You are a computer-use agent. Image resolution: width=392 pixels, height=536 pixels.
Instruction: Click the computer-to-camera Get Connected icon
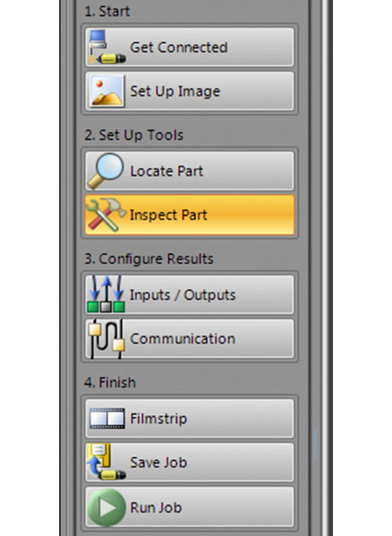tap(107, 47)
